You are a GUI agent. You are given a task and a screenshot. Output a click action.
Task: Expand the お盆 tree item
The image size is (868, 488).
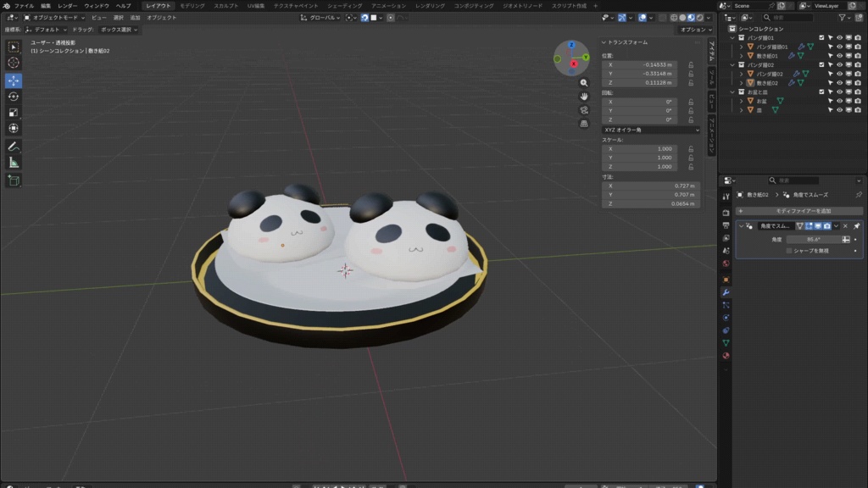742,100
